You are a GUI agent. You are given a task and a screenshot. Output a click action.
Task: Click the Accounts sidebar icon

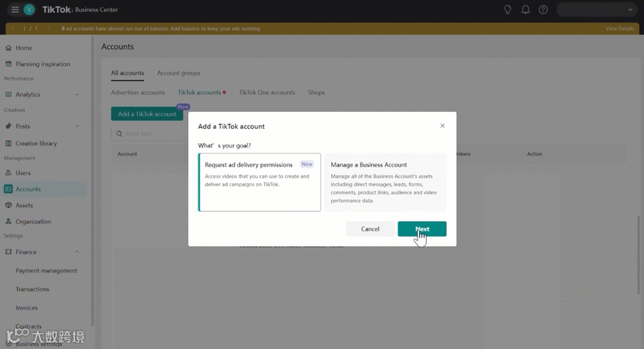click(8, 189)
